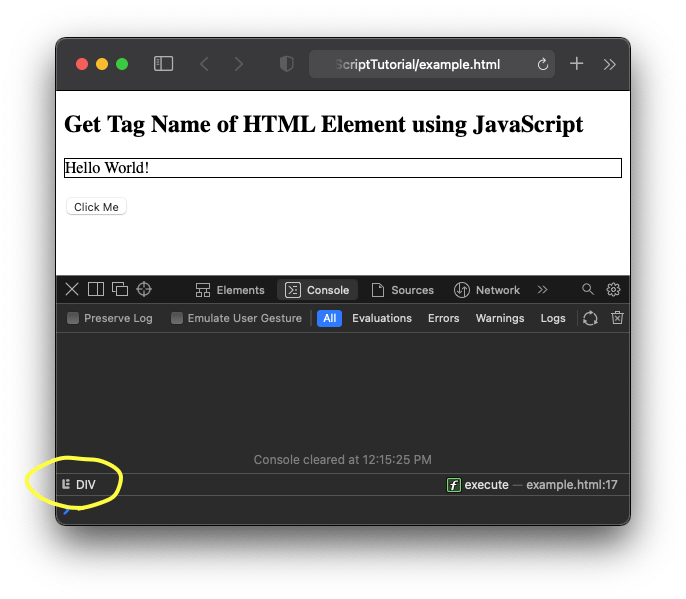The width and height of the screenshot is (686, 599).
Task: Filter console by Evaluations
Action: click(x=382, y=318)
